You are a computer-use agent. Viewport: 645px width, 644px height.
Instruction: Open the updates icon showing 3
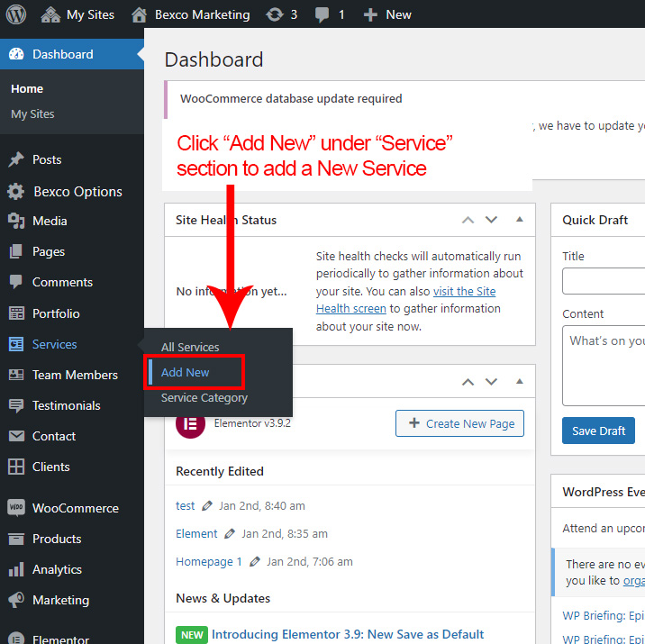274,14
